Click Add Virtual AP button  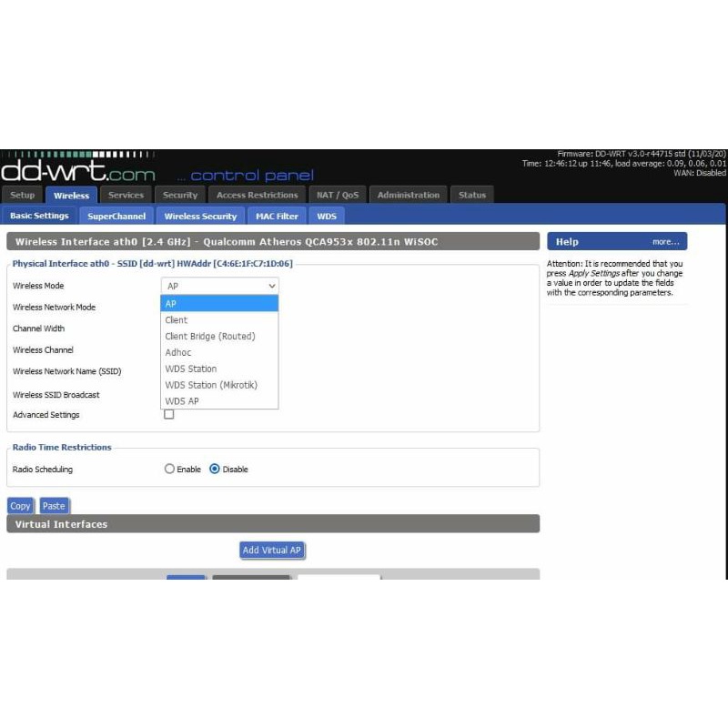(272, 551)
